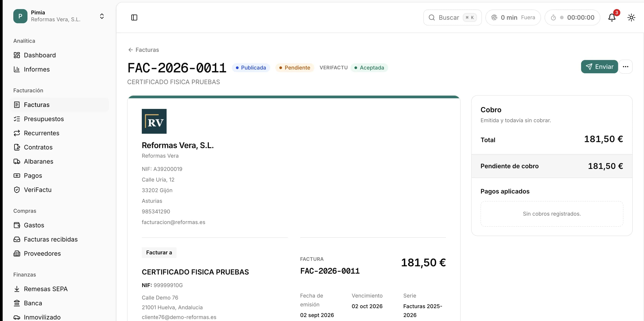
Task: Click the Recurrentes repeat icon
Action: (x=17, y=133)
